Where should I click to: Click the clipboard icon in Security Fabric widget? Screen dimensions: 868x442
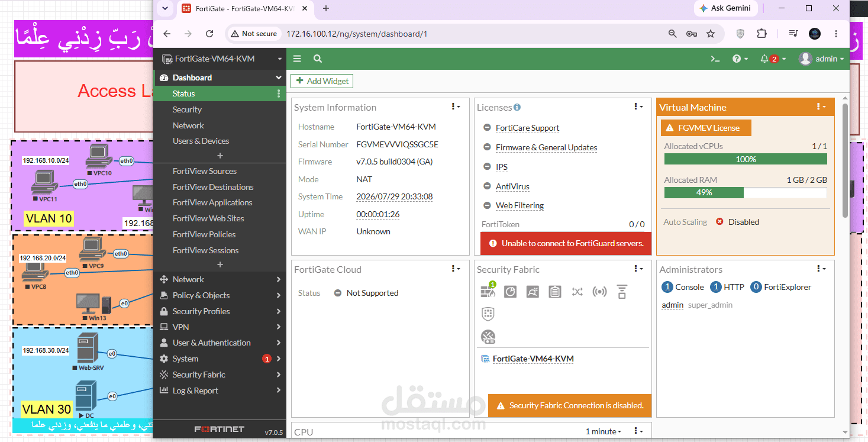554,292
